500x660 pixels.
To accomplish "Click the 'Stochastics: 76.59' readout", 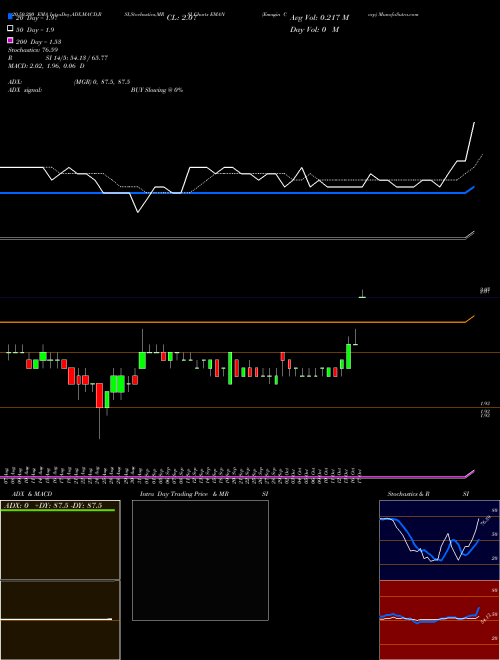I will (x=32, y=50).
